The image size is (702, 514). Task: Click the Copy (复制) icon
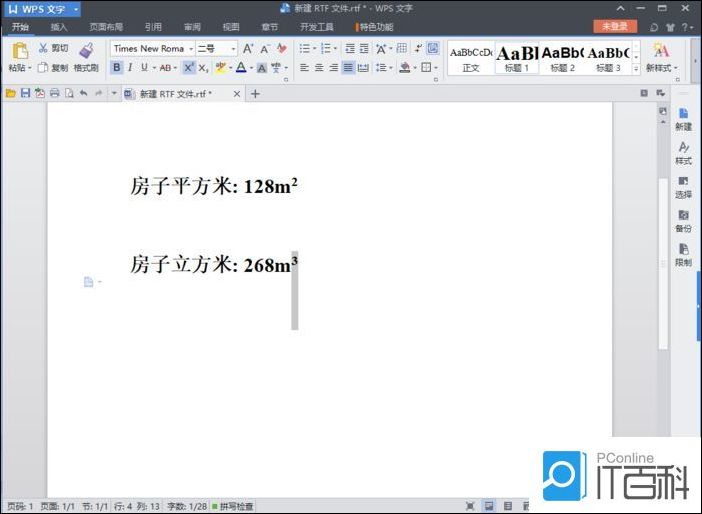pyautogui.click(x=43, y=68)
